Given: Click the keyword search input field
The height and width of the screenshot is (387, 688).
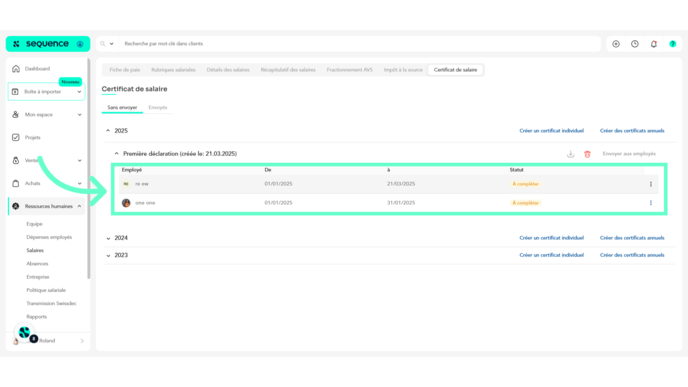Looking at the screenshot, I should (x=360, y=44).
